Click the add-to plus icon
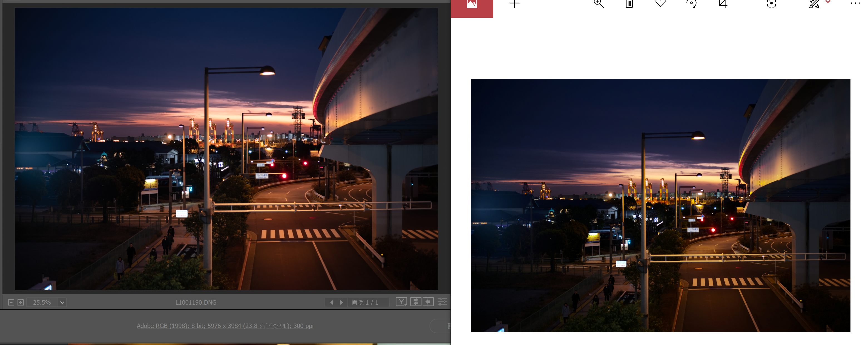The height and width of the screenshot is (345, 868). click(x=514, y=4)
